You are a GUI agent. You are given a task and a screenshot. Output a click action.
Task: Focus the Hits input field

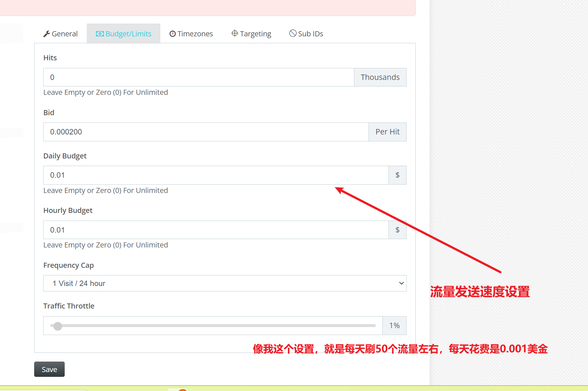198,77
